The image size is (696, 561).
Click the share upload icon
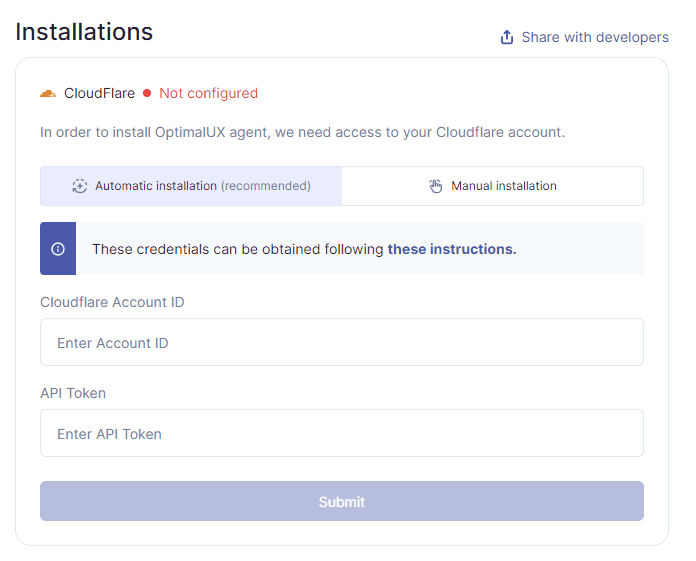506,37
